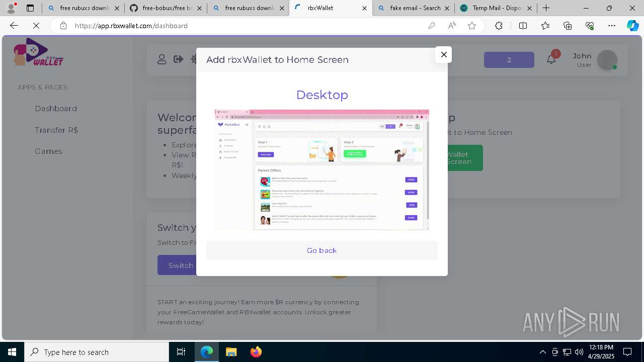Image resolution: width=644 pixels, height=362 pixels.
Task: Open Games in the sidebar
Action: pyautogui.click(x=48, y=151)
